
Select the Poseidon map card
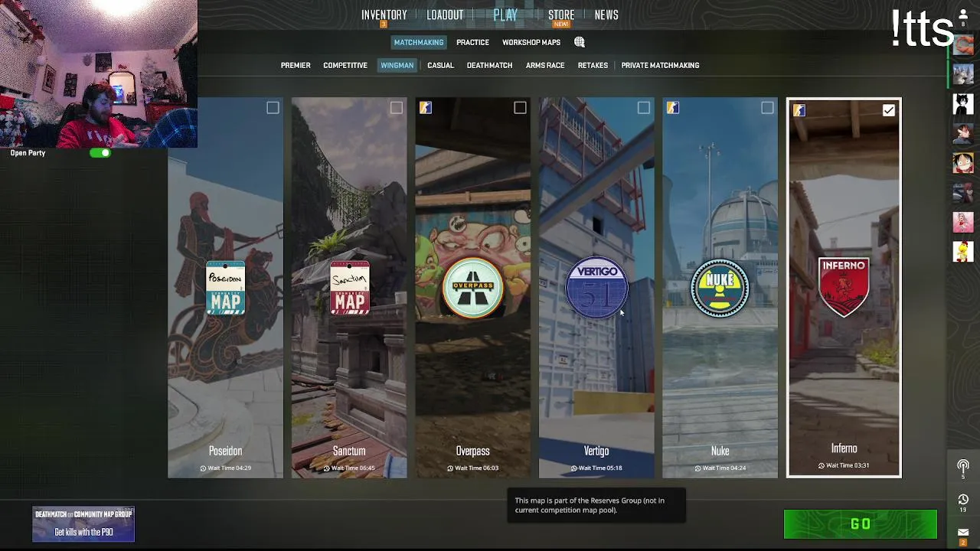click(x=225, y=288)
